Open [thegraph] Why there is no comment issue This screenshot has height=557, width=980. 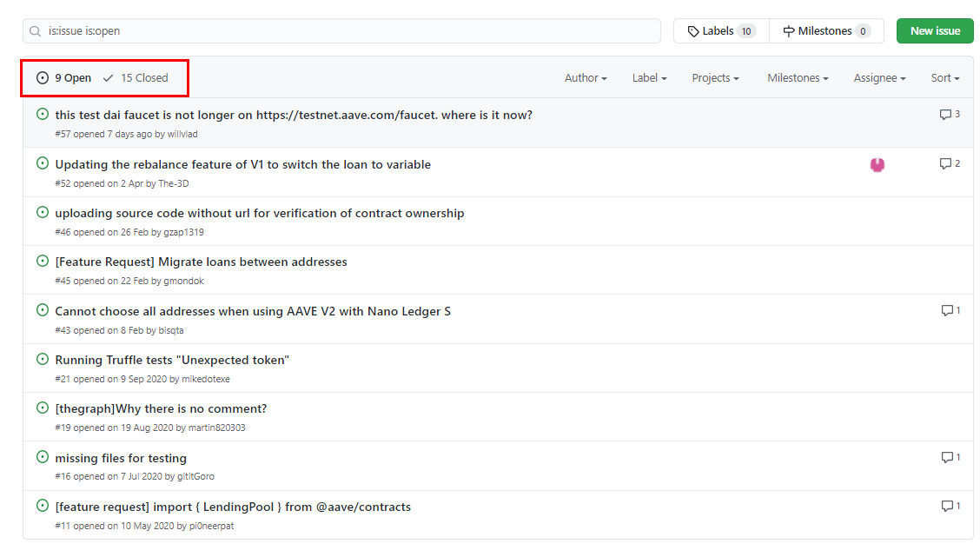coord(161,408)
